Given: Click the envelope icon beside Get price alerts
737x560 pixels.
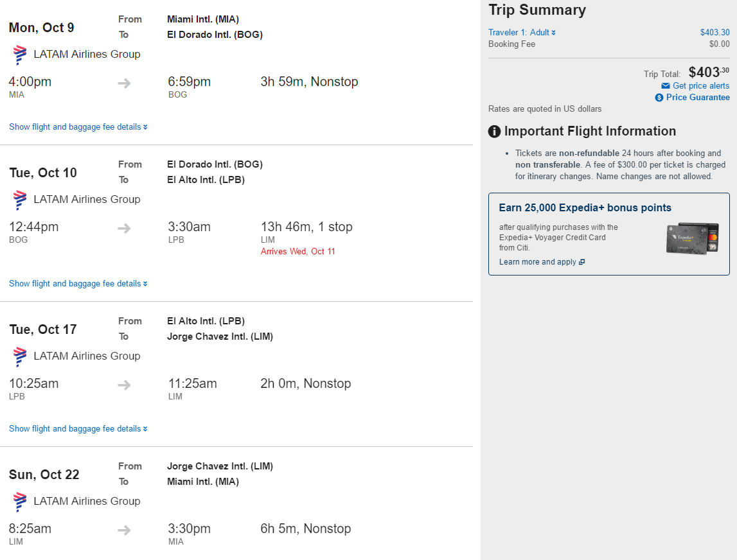Looking at the screenshot, I should (666, 86).
